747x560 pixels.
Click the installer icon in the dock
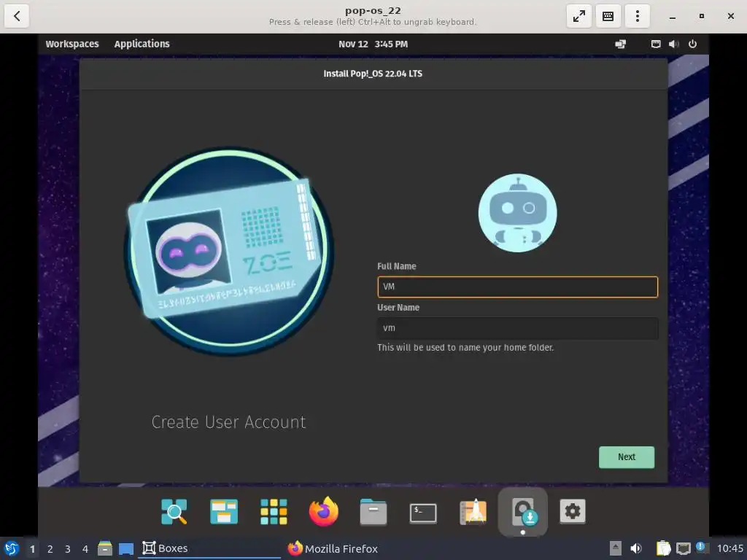[523, 512]
